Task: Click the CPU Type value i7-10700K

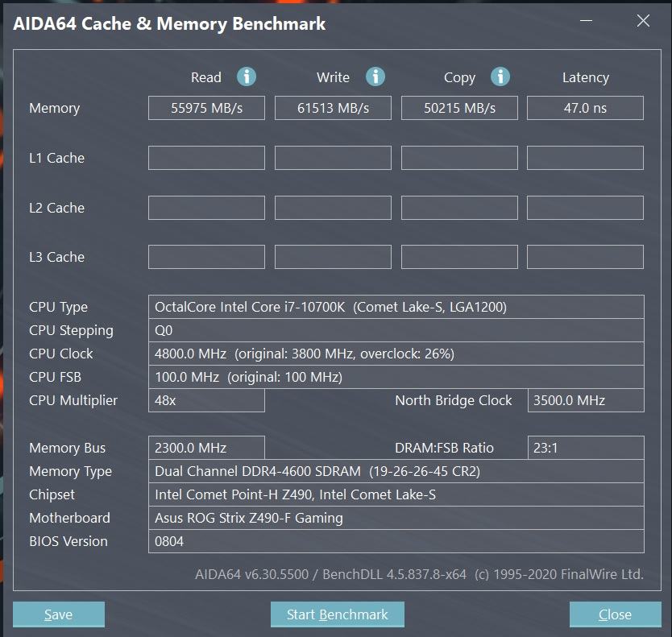Action: point(396,307)
